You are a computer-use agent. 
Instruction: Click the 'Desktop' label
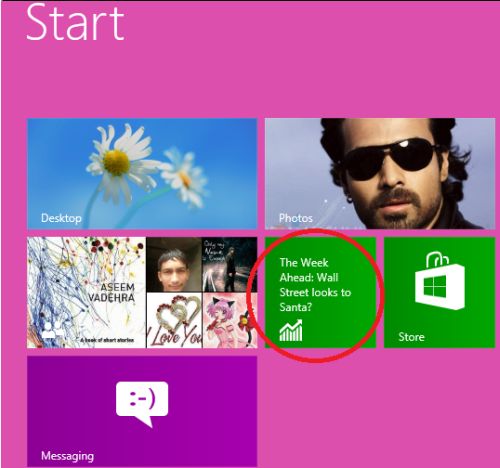click(61, 218)
